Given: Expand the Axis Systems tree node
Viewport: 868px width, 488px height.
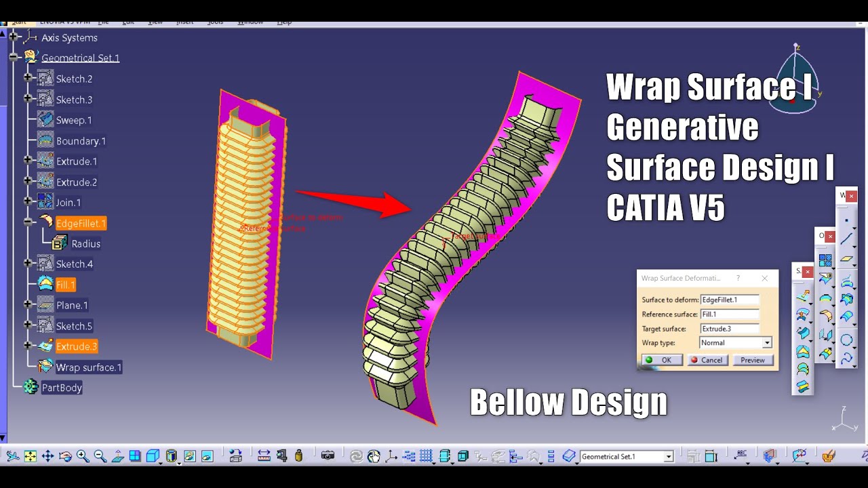Looking at the screenshot, I should pyautogui.click(x=13, y=37).
